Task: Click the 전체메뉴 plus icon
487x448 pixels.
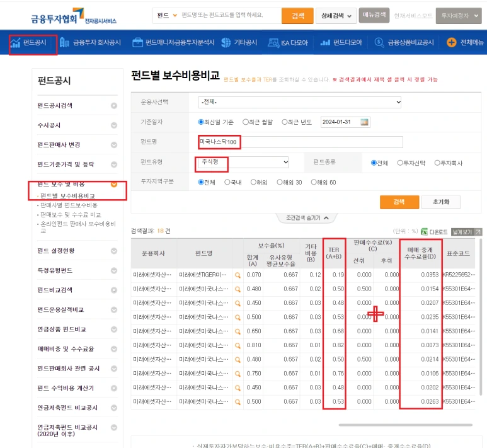Action: [x=452, y=42]
